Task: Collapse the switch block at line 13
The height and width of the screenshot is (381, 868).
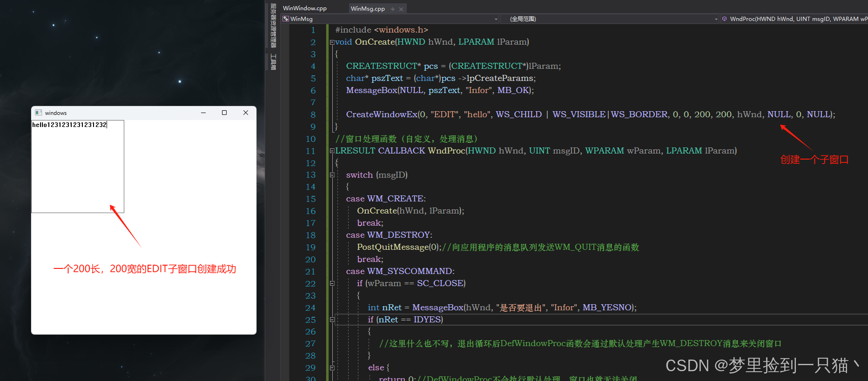Action: pos(332,175)
